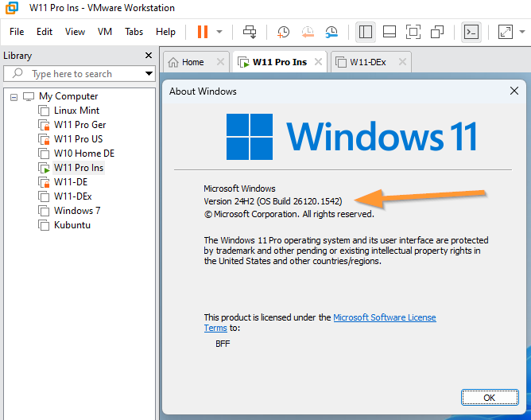Open the stretch mode dropdown arrow
The height and width of the screenshot is (420, 531).
[522, 32]
